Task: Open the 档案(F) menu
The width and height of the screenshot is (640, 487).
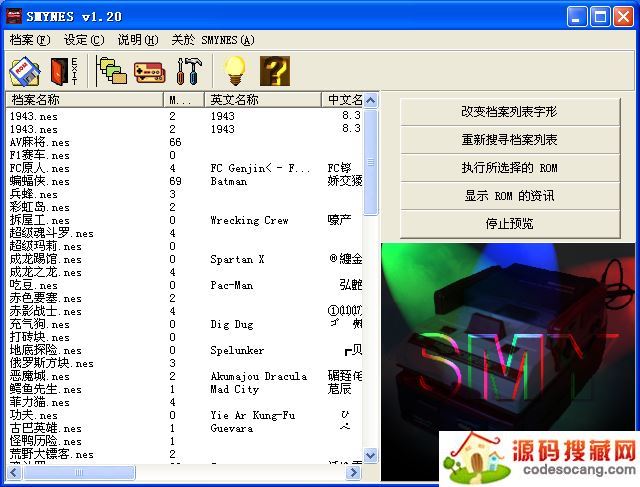Action: (x=29, y=40)
